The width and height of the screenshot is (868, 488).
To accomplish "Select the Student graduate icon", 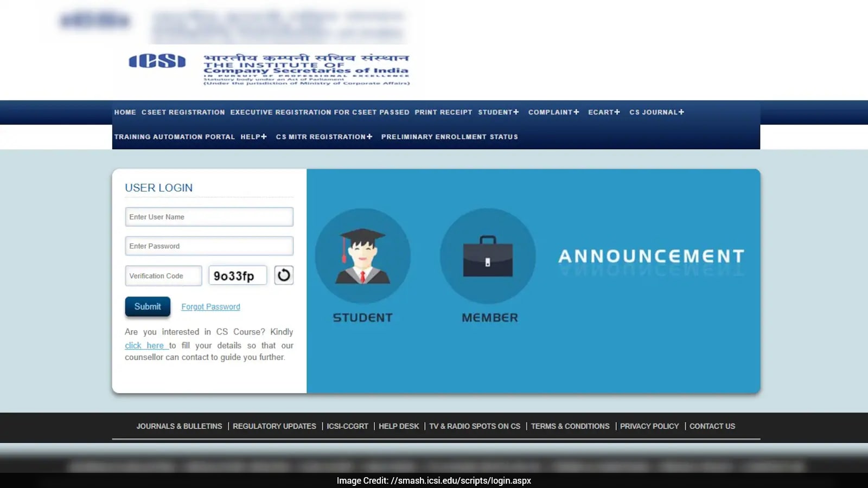I will [362, 256].
